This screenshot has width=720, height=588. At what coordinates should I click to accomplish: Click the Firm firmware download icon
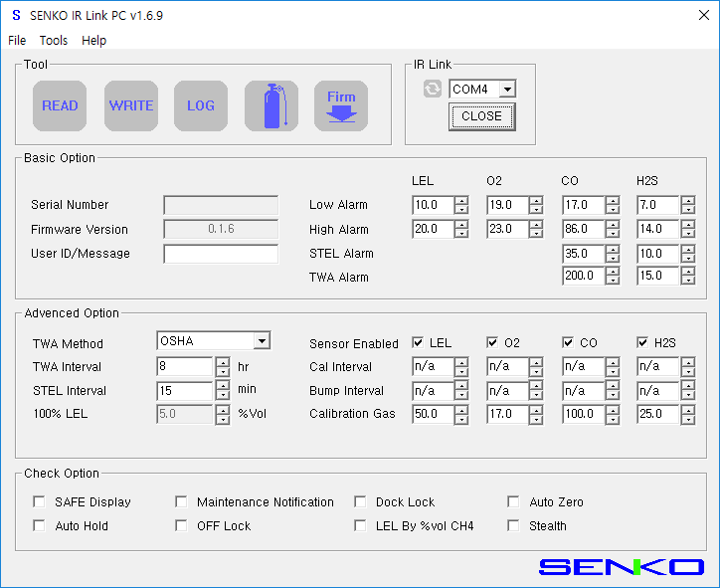[341, 106]
